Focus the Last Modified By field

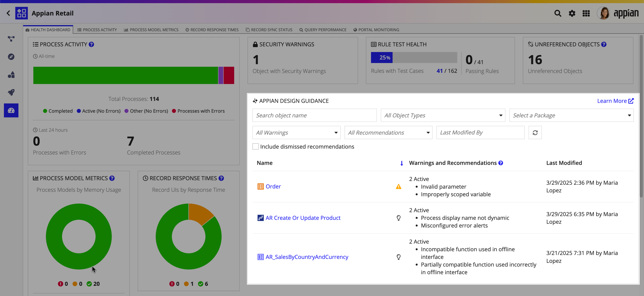point(480,132)
